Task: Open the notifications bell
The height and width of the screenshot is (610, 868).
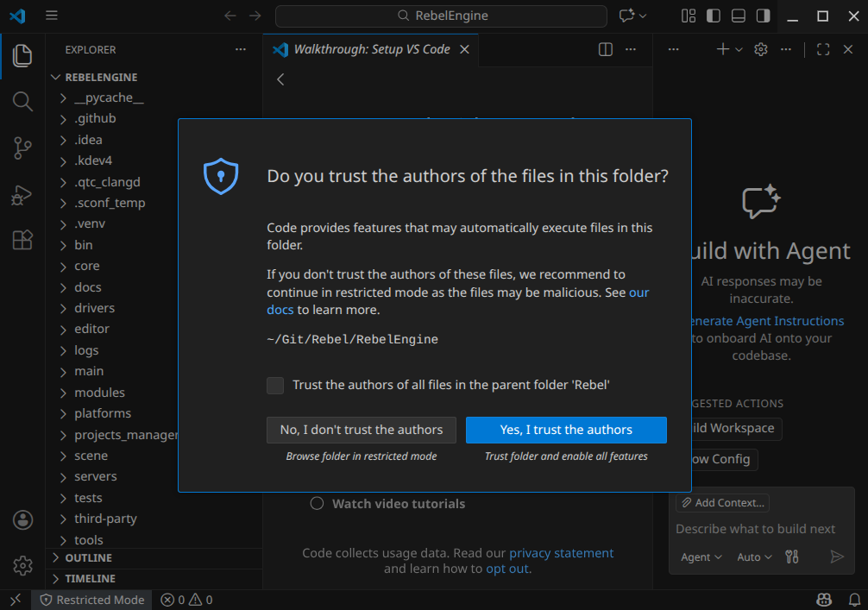Action: pyautogui.click(x=855, y=600)
